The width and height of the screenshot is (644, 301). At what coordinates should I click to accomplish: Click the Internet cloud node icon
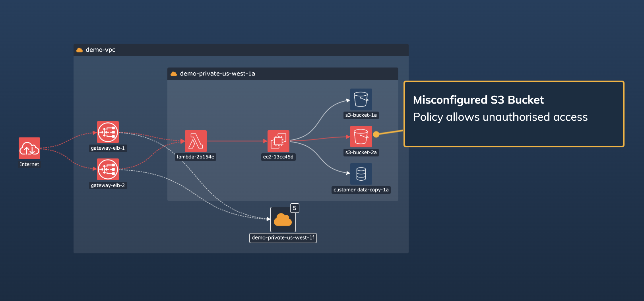tap(29, 148)
